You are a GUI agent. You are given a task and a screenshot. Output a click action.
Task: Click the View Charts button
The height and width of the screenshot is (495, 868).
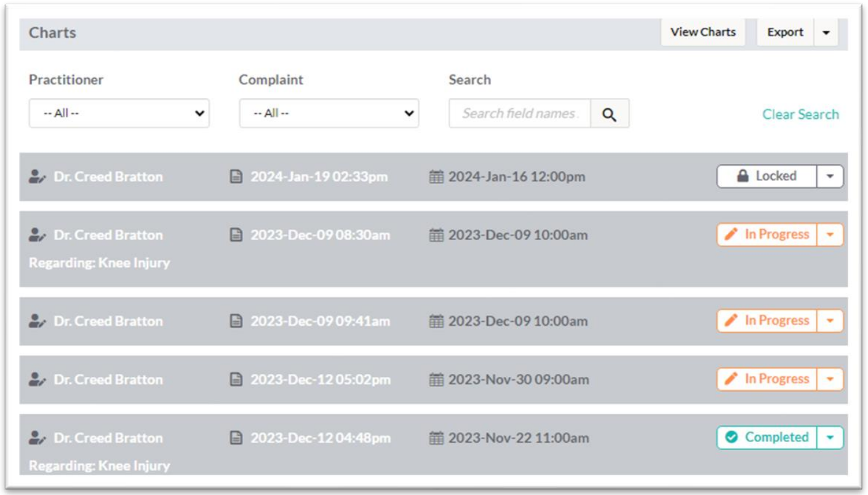click(703, 33)
